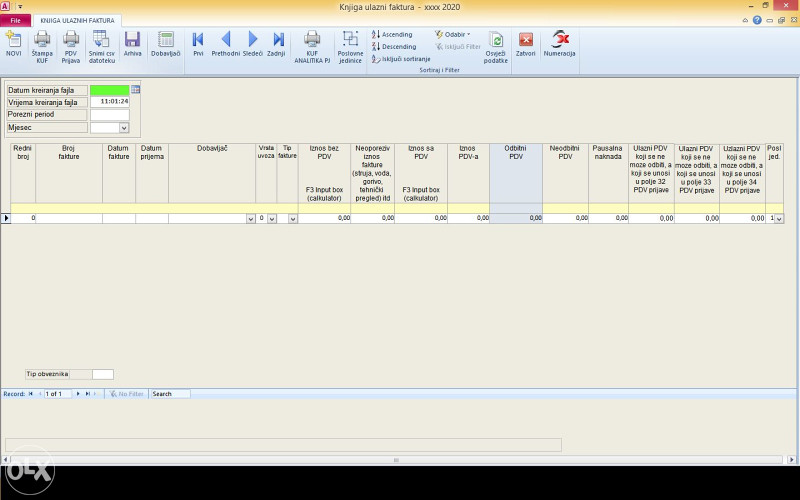
Task: Open the date picker beside Datum kreiranja fajla
Action: 135,89
